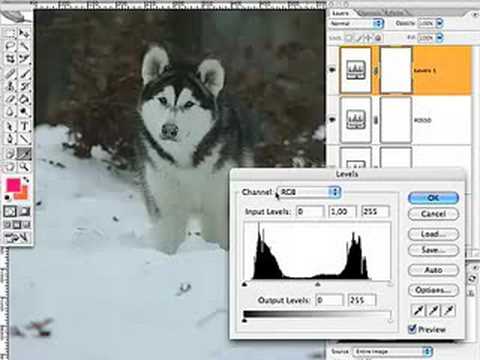Viewport: 480px width, 360px height.
Task: Toggle lock position
Action: [x=368, y=38]
